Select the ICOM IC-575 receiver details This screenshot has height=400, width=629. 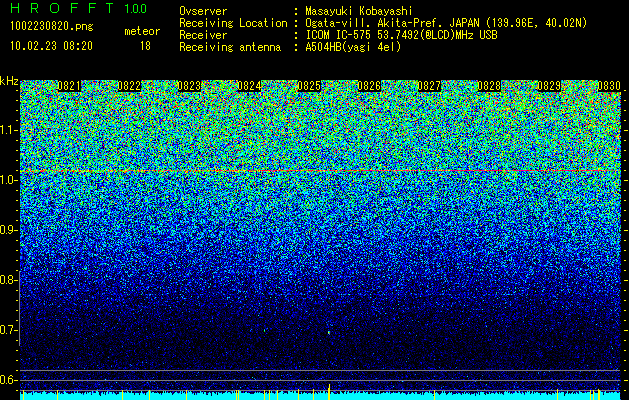pos(402,35)
